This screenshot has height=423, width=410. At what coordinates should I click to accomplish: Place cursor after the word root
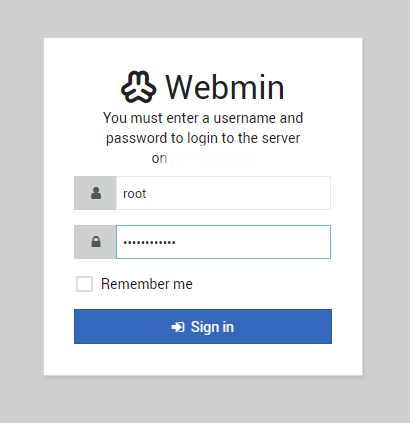click(x=147, y=193)
